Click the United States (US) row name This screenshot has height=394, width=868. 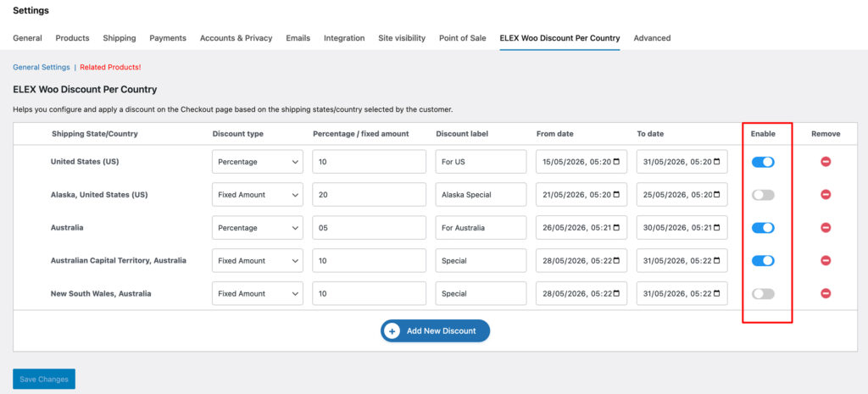(x=85, y=162)
